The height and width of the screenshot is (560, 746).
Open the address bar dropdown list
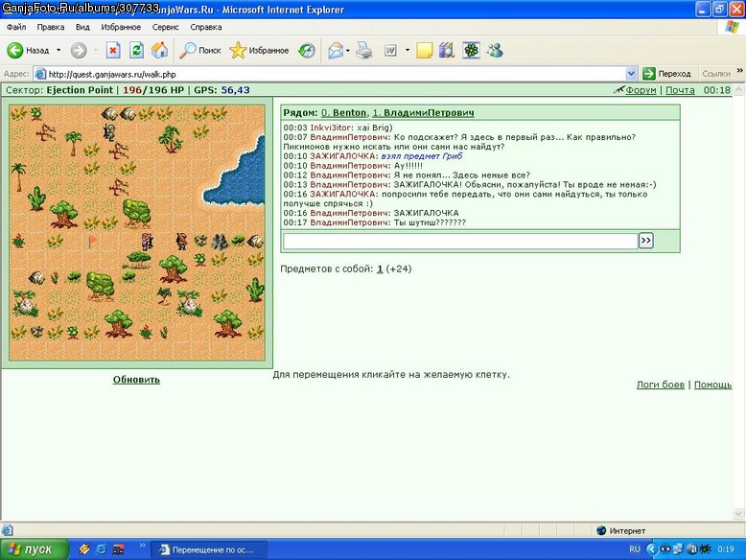[631, 74]
